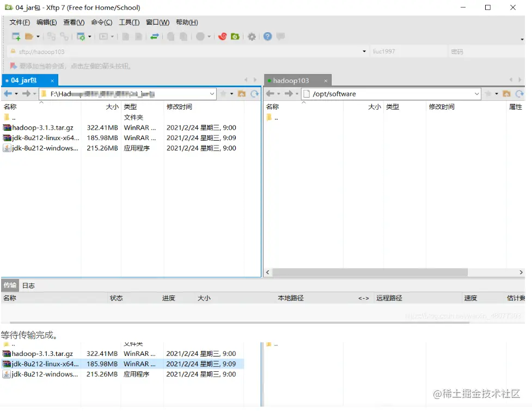Click the remote pane horizontal scrollbar thumb
The width and height of the screenshot is (532, 411).
pyautogui.click(x=370, y=273)
